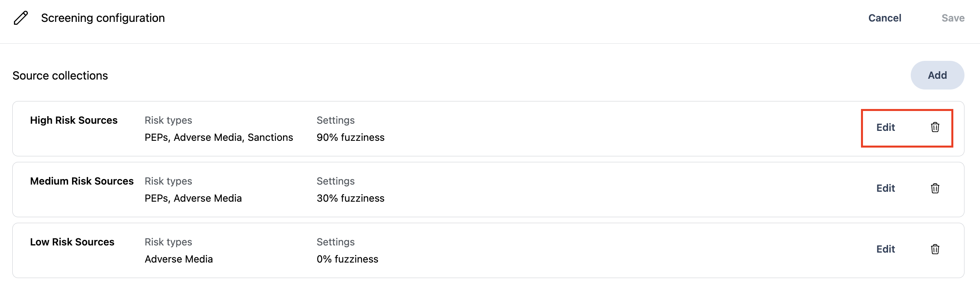The height and width of the screenshot is (288, 980).
Task: Edit the High Risk Sources collection
Action: point(886,127)
